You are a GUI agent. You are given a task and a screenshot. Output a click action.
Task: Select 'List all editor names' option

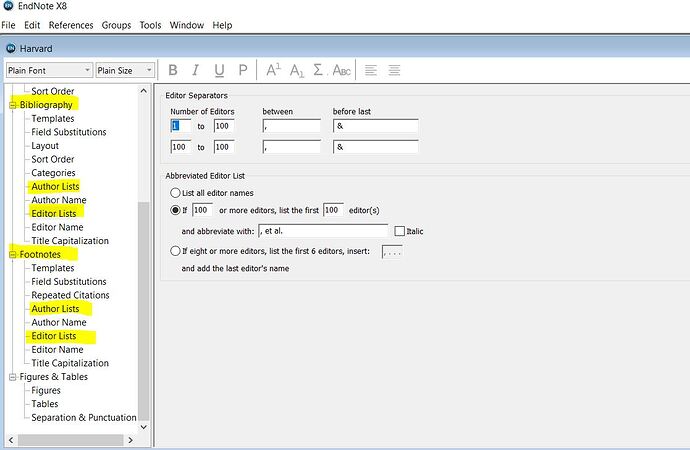tap(175, 193)
